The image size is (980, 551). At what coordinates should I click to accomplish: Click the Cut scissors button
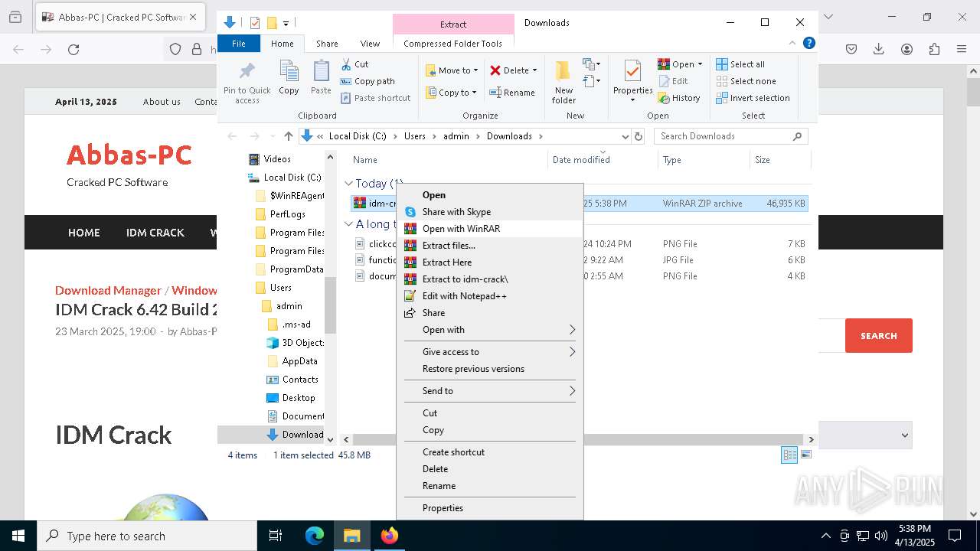pyautogui.click(x=354, y=64)
